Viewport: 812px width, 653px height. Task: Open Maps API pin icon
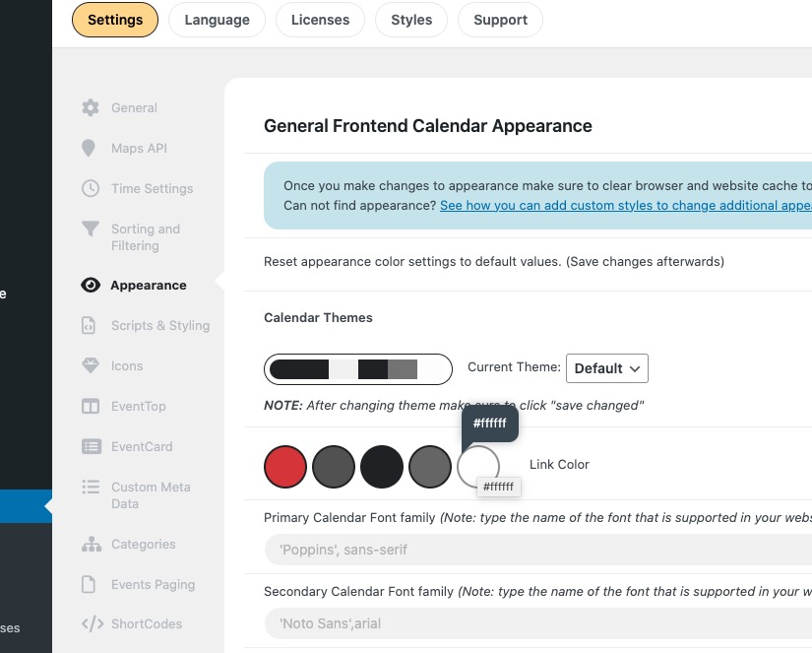[89, 148]
